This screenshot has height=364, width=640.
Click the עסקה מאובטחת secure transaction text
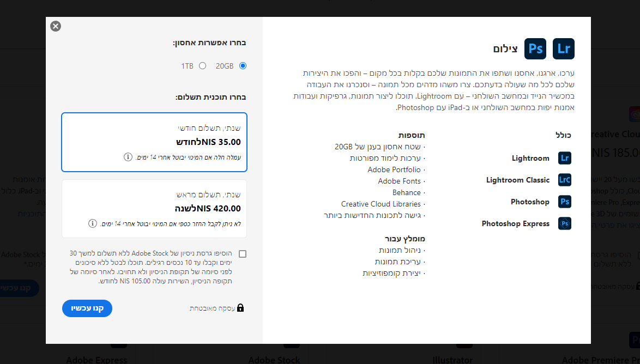tap(212, 308)
